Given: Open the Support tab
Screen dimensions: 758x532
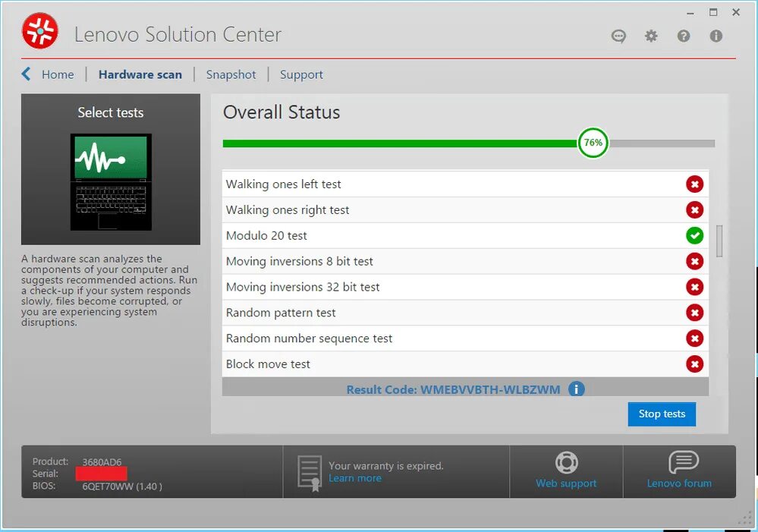Looking at the screenshot, I should pos(302,74).
